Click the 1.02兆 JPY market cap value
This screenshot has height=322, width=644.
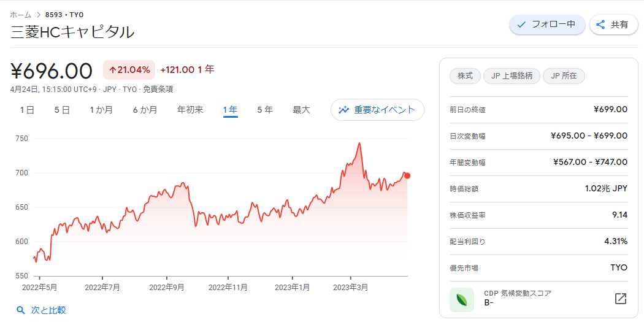[606, 188]
